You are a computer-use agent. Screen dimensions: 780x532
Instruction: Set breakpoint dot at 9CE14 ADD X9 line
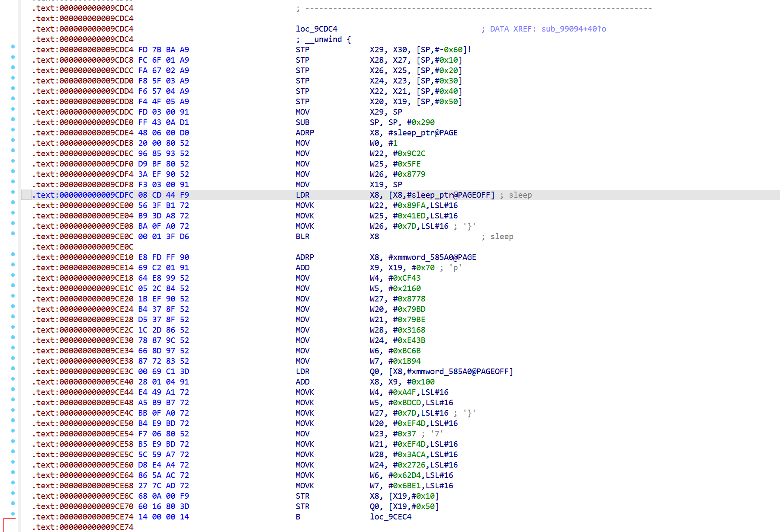(x=13, y=264)
